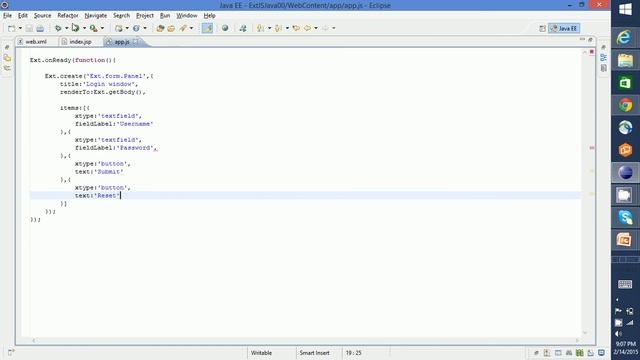The image size is (640, 360).
Task: Open the touch keyboard icon in taskbar
Action: coord(625,284)
